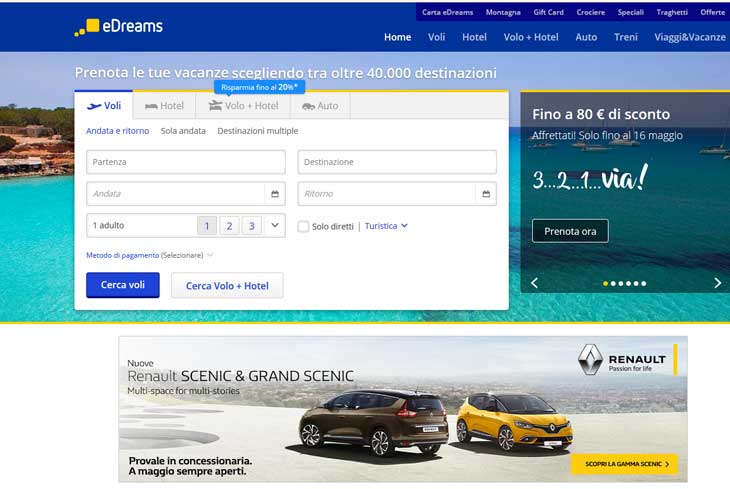Click the Prenota ora button

(570, 231)
